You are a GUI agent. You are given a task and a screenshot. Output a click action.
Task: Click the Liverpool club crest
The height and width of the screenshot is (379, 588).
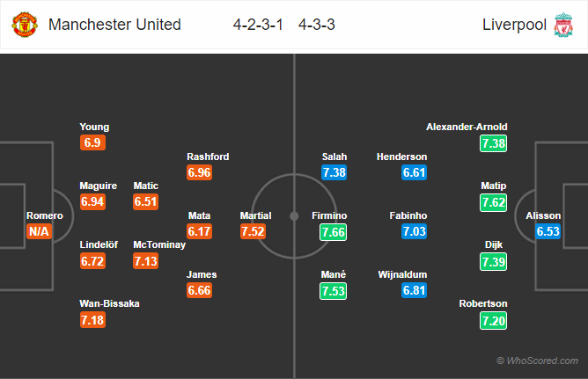(x=563, y=25)
